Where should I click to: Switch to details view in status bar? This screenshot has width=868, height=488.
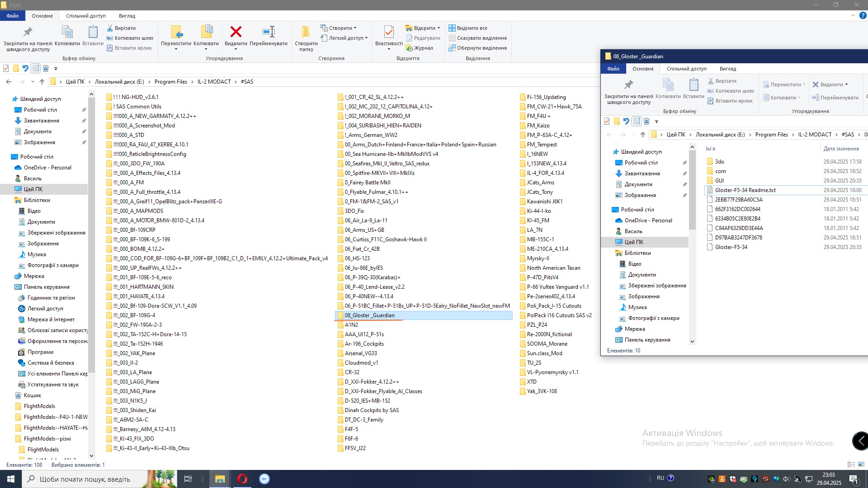click(851, 465)
